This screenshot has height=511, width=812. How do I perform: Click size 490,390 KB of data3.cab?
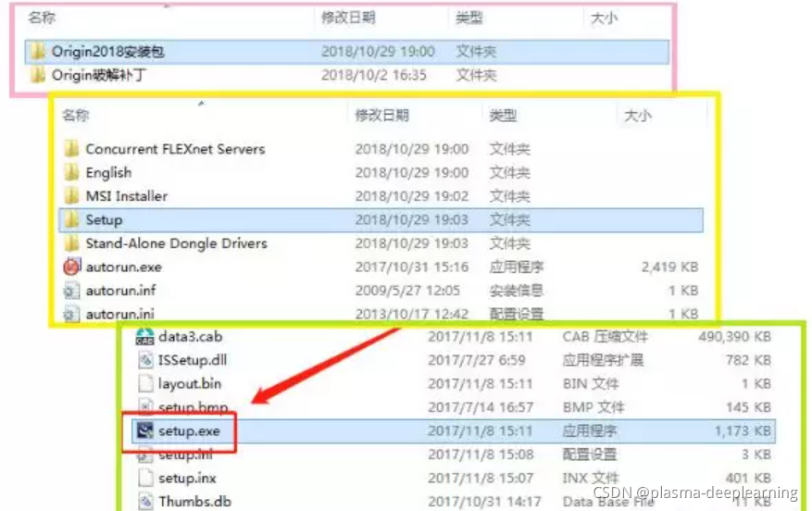[x=734, y=337]
